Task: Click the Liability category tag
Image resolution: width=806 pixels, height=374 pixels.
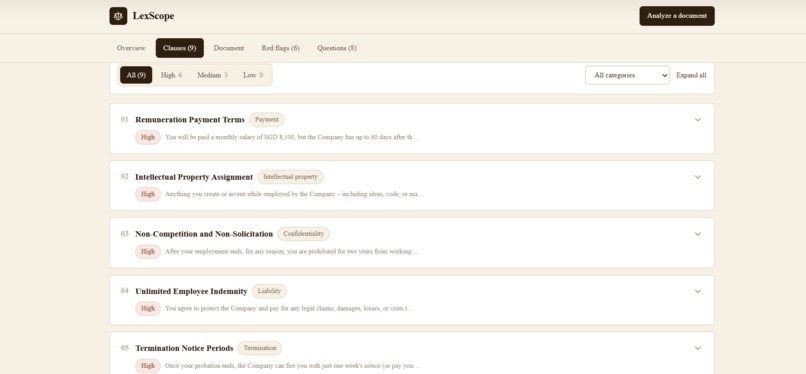Action: pyautogui.click(x=269, y=291)
